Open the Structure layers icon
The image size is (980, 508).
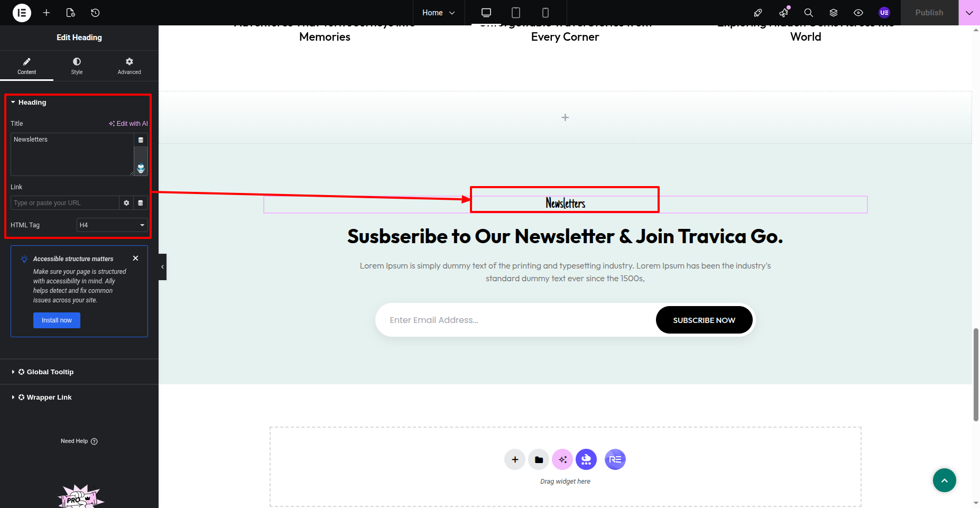pos(834,13)
